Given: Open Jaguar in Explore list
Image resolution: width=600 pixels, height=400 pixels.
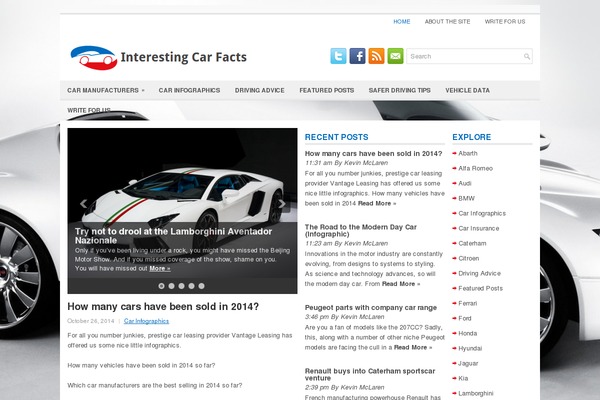Looking at the screenshot, I should [468, 363].
